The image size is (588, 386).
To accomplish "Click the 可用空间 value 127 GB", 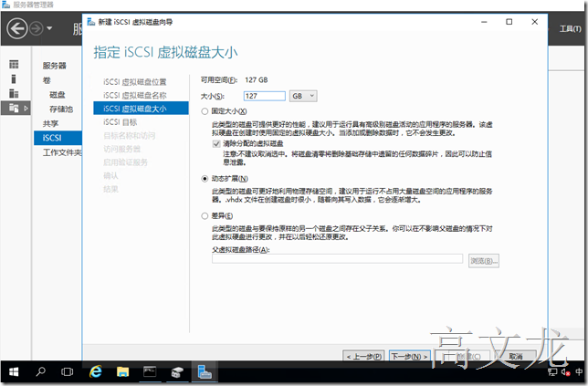I will click(257, 79).
